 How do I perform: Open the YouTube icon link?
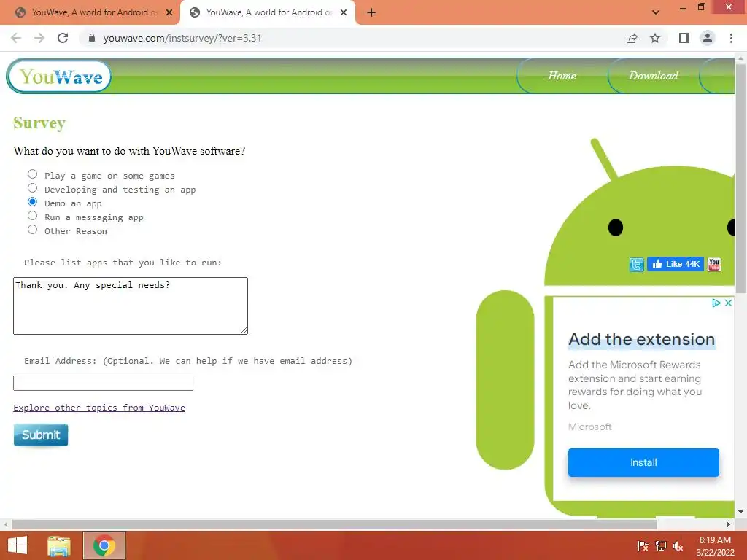(x=714, y=264)
